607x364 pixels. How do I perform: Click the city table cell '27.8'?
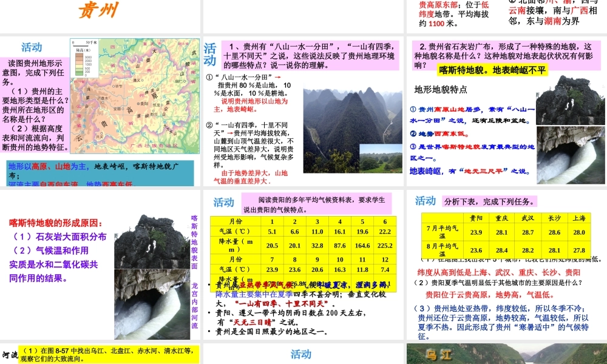click(x=579, y=251)
